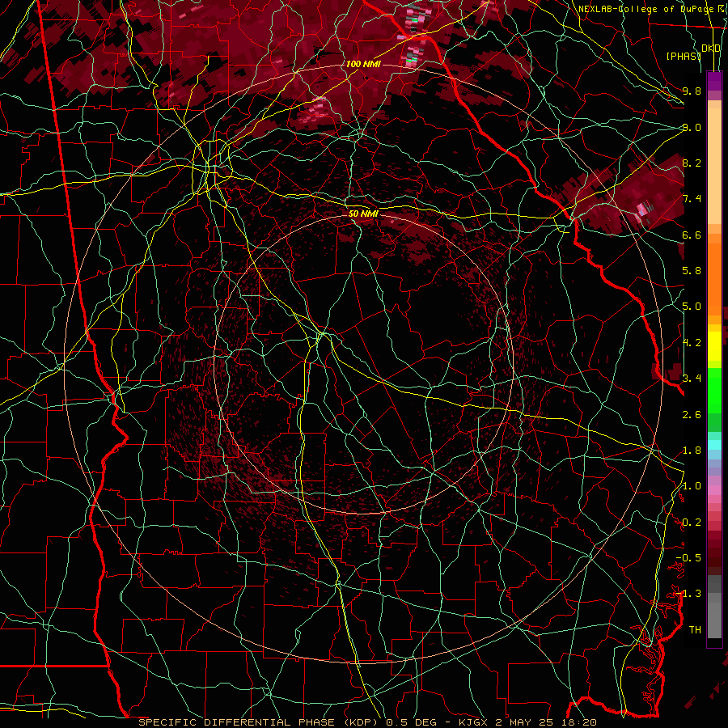Click the 9.8 legend value
The height and width of the screenshot is (728, 728).
[692, 91]
